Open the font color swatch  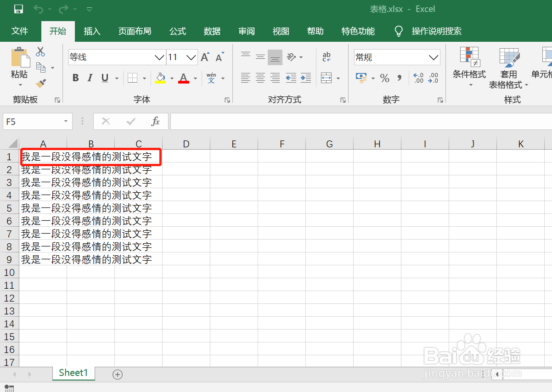[183, 78]
